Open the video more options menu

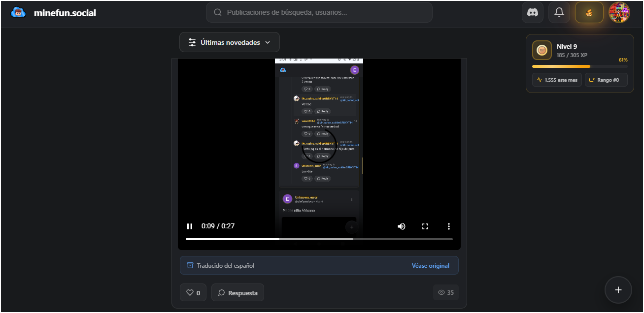click(448, 226)
